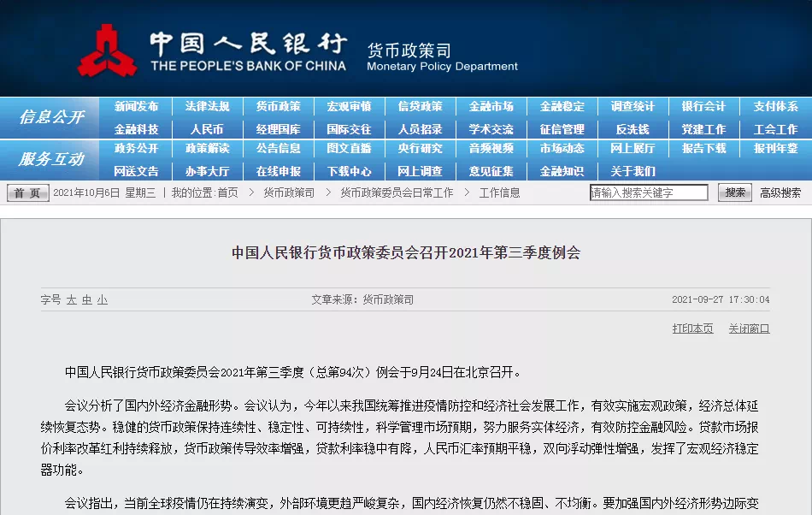Open the 新闻发布 menu item

[x=136, y=106]
